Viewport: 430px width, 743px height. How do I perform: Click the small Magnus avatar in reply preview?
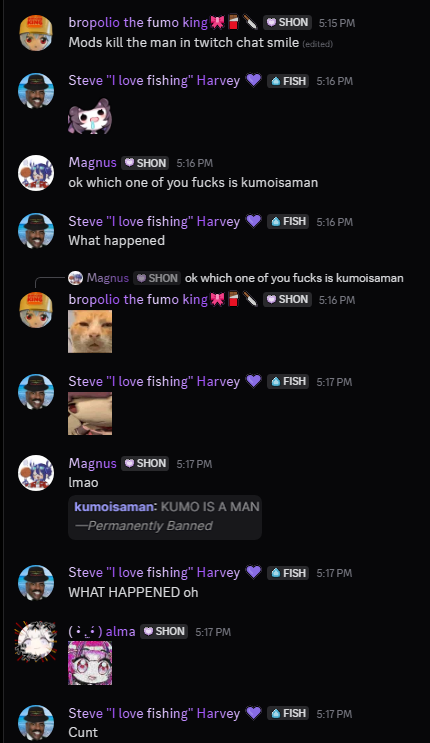[75, 278]
